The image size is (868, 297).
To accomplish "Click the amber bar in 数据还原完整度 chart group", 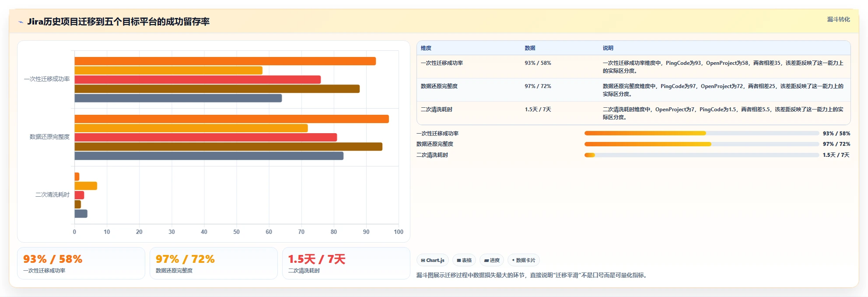I will tap(191, 128).
